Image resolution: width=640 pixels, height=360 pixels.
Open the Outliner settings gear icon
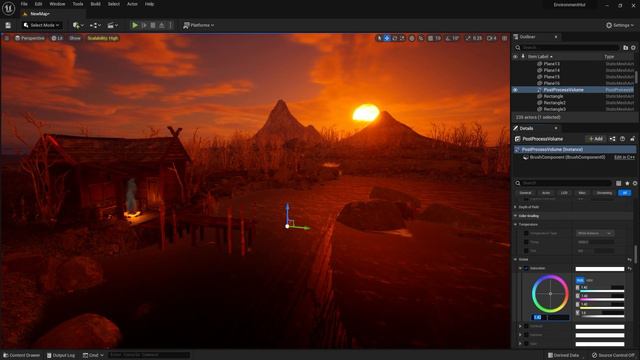click(633, 48)
